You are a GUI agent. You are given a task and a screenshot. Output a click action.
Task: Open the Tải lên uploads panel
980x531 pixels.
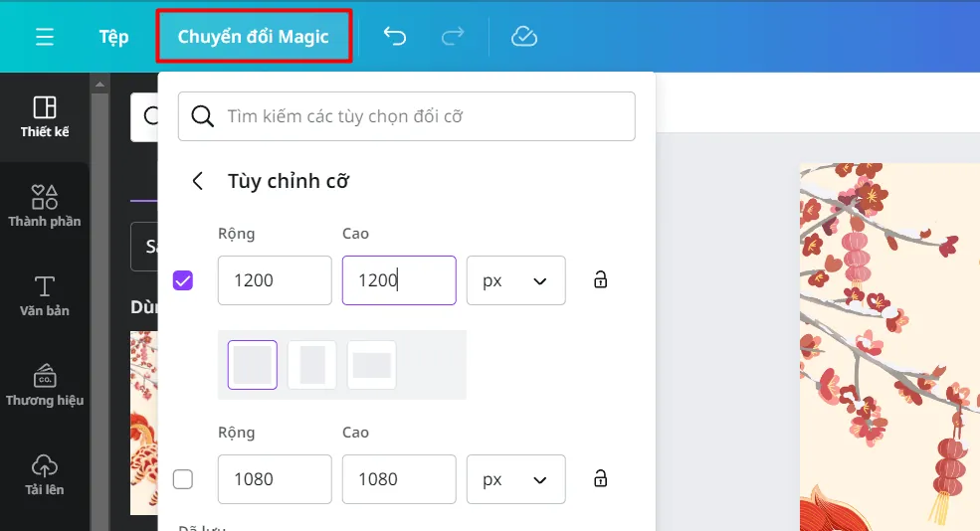(45, 474)
